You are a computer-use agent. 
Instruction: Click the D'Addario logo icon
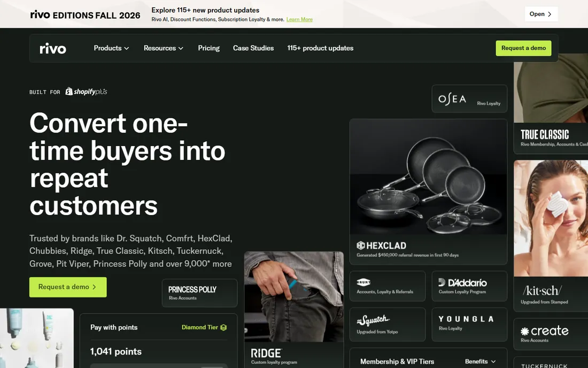(442, 282)
